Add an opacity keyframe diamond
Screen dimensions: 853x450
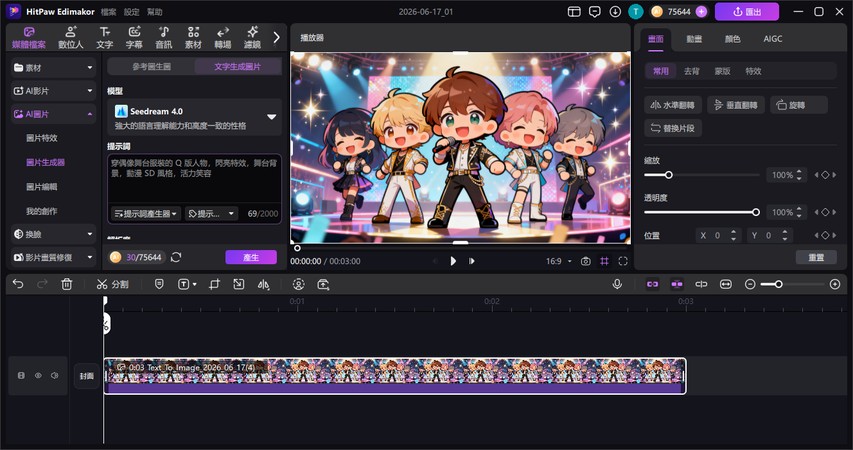click(x=825, y=212)
